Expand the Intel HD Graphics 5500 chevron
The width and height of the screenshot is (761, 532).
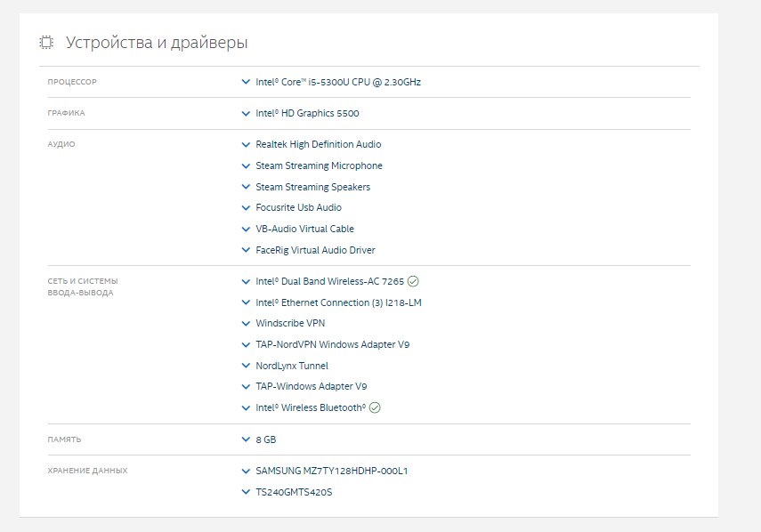pos(246,114)
